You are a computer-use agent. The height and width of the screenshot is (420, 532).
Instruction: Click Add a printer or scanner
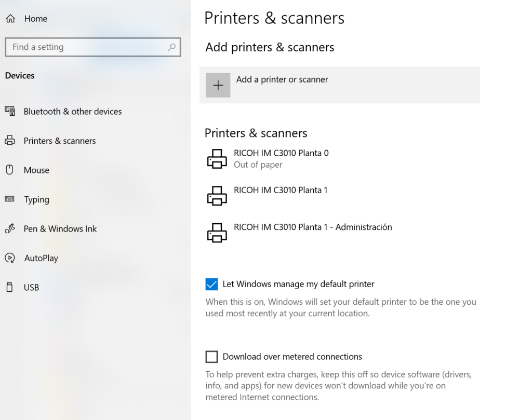coord(282,80)
